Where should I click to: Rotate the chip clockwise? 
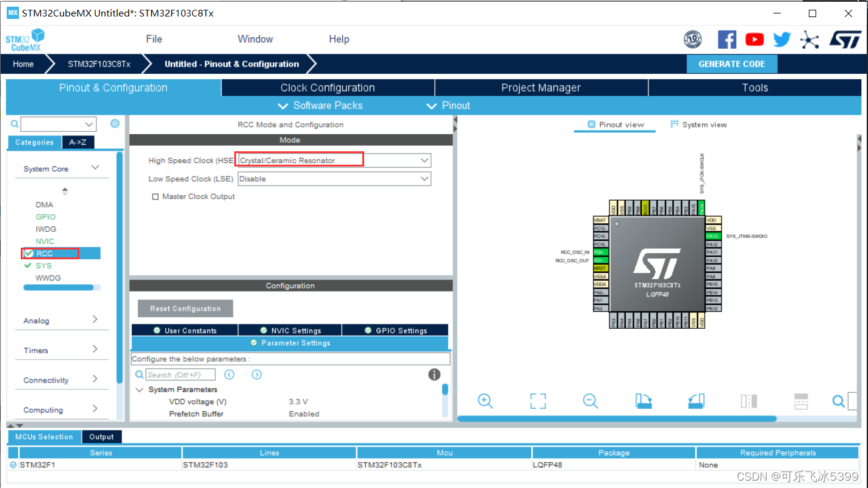644,401
